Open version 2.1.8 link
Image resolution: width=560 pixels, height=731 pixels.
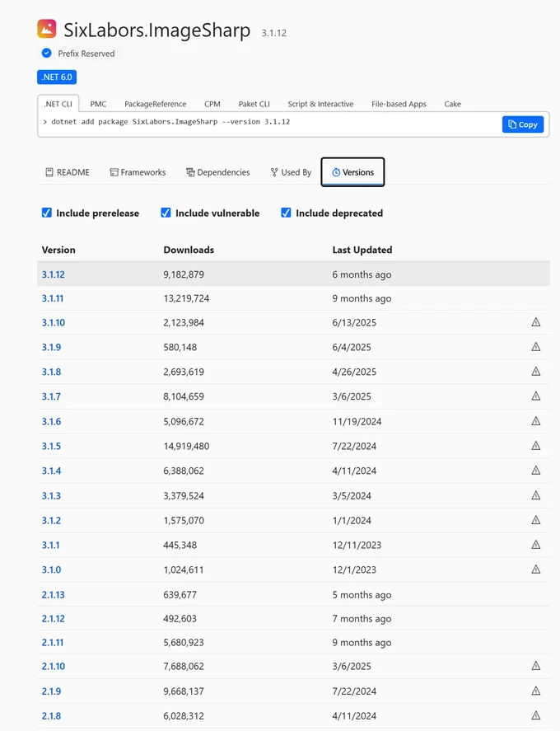[51, 715]
